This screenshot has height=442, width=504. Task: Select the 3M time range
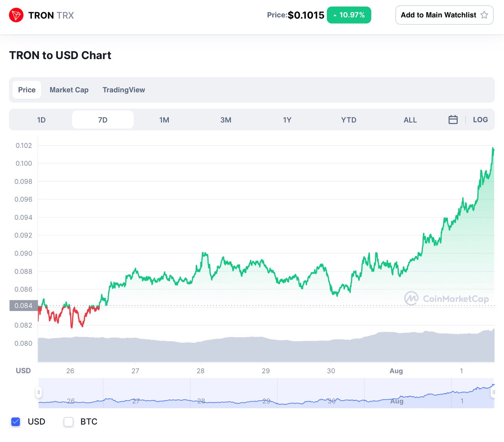[226, 120]
